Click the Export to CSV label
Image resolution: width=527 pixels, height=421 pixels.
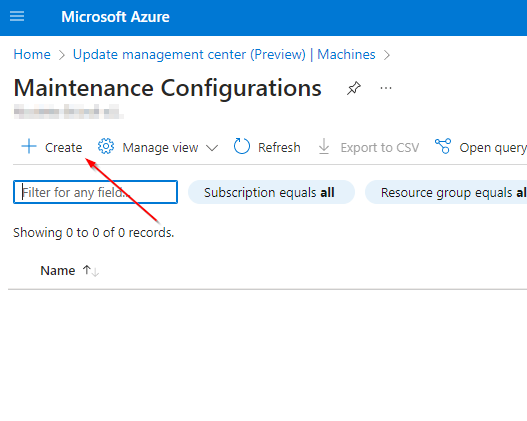380,148
